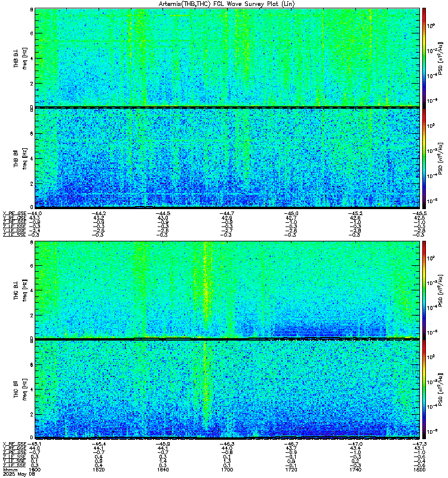Click the X_RE_GSE value -46.3

click(227, 444)
